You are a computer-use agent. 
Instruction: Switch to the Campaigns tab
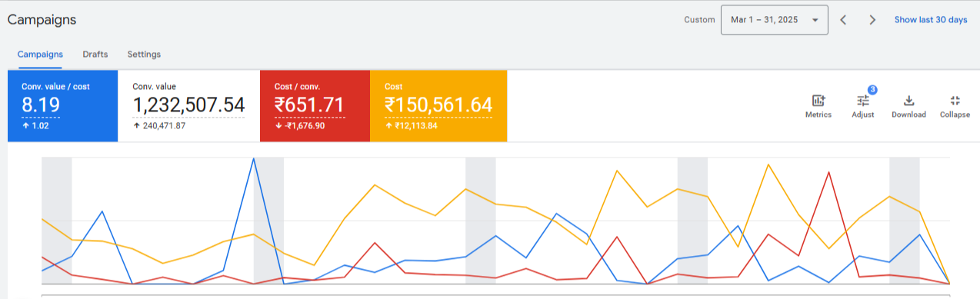click(40, 55)
